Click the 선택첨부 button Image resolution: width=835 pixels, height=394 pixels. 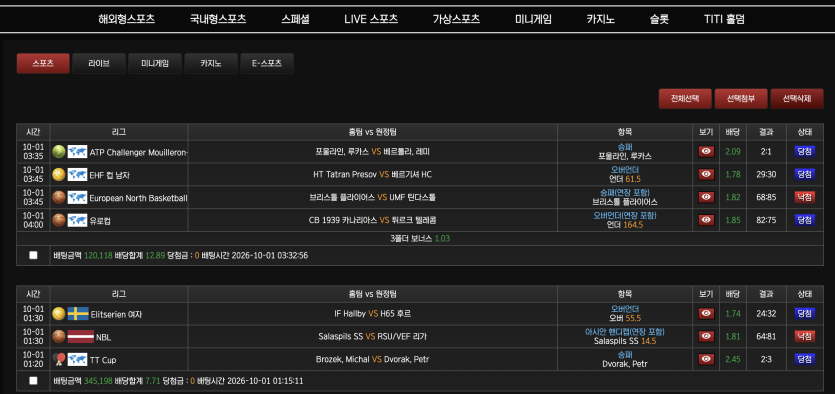click(x=741, y=98)
